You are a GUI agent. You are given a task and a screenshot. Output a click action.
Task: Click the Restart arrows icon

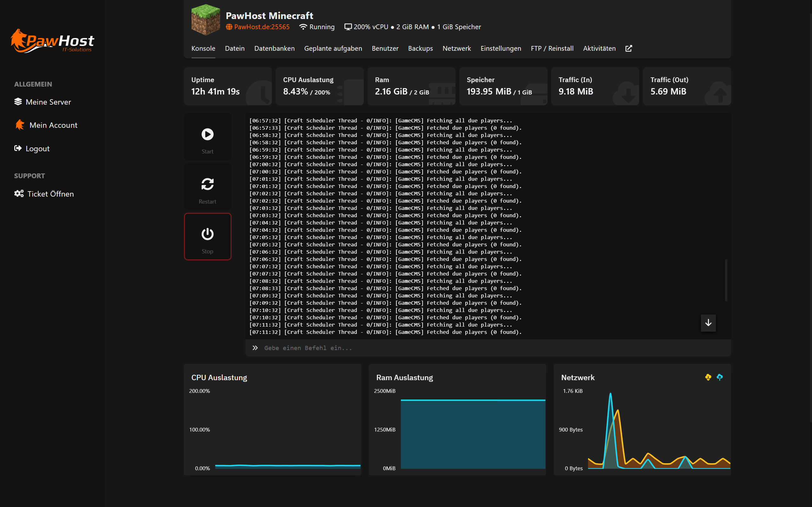207,184
